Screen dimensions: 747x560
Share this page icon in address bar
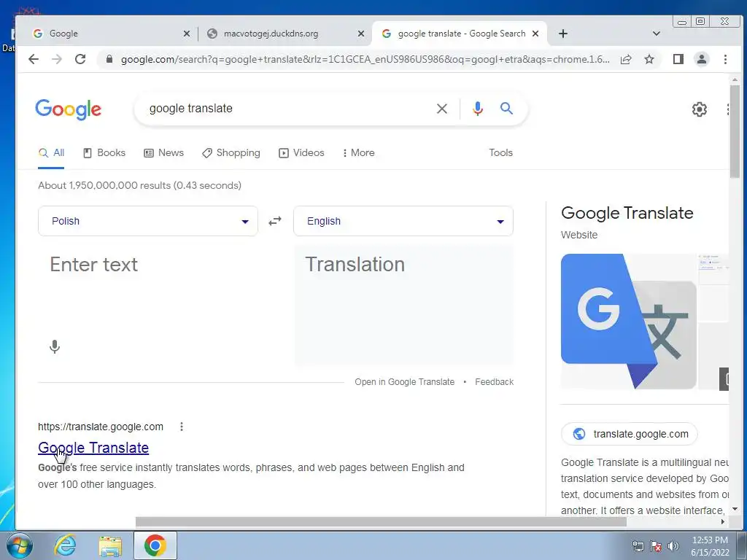coord(626,59)
